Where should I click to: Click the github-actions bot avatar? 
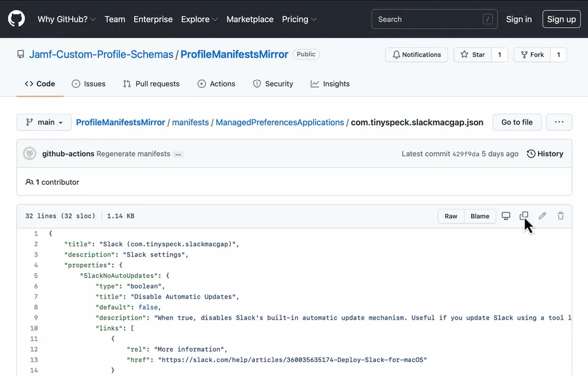pyautogui.click(x=29, y=153)
